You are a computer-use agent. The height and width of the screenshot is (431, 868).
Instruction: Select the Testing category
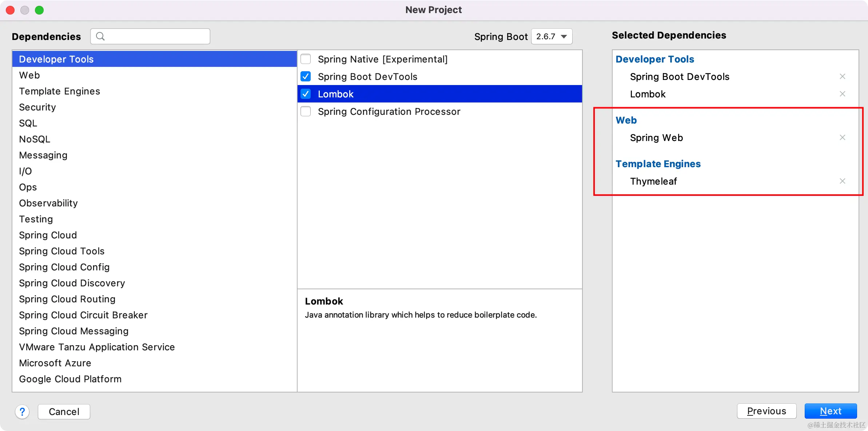[x=155, y=219]
